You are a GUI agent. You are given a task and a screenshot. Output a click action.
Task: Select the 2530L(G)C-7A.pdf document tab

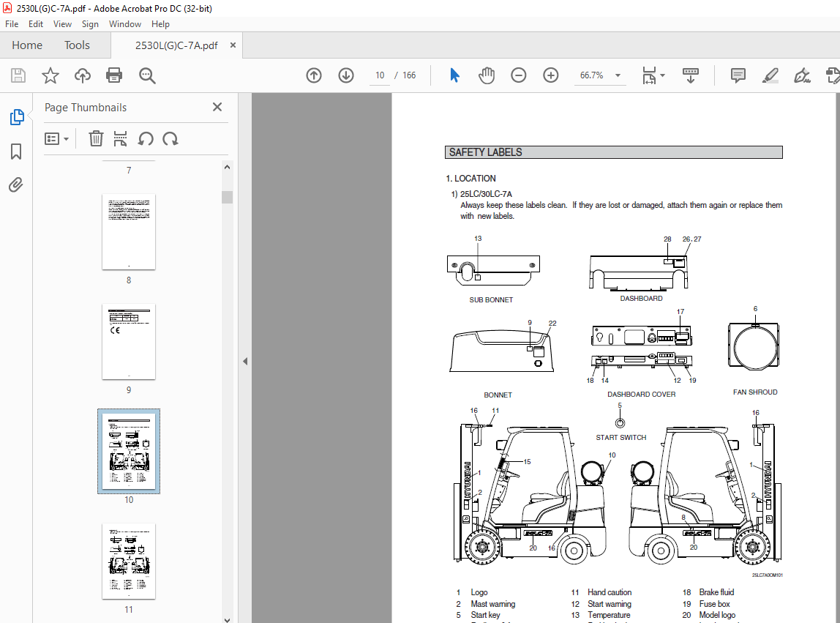click(x=176, y=45)
